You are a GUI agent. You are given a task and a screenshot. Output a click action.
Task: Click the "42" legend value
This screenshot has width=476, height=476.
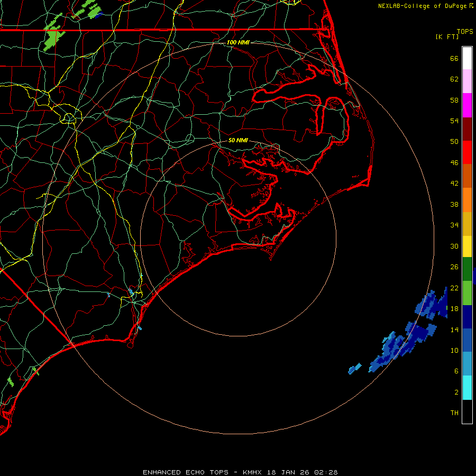[454, 184]
